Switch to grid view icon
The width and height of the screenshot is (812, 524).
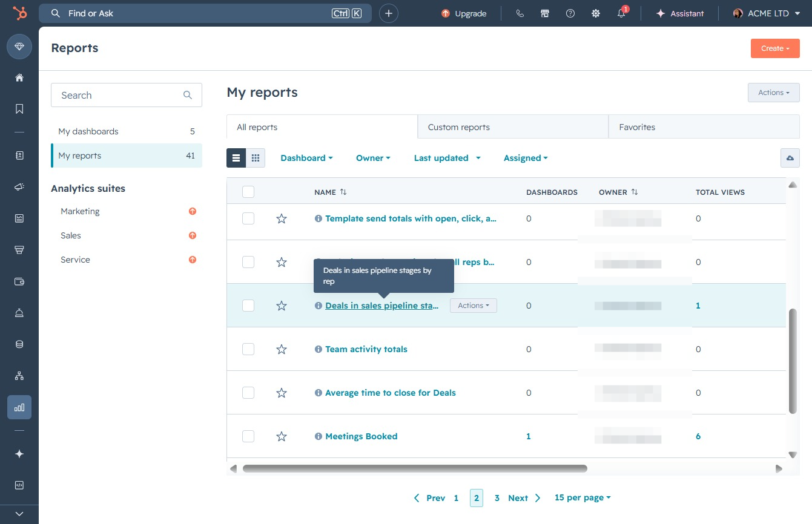pyautogui.click(x=256, y=158)
